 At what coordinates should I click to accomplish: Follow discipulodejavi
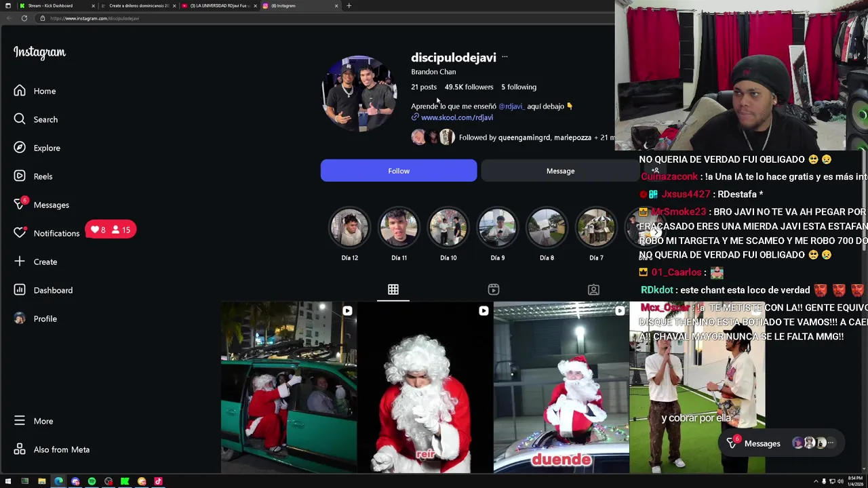[x=399, y=171]
